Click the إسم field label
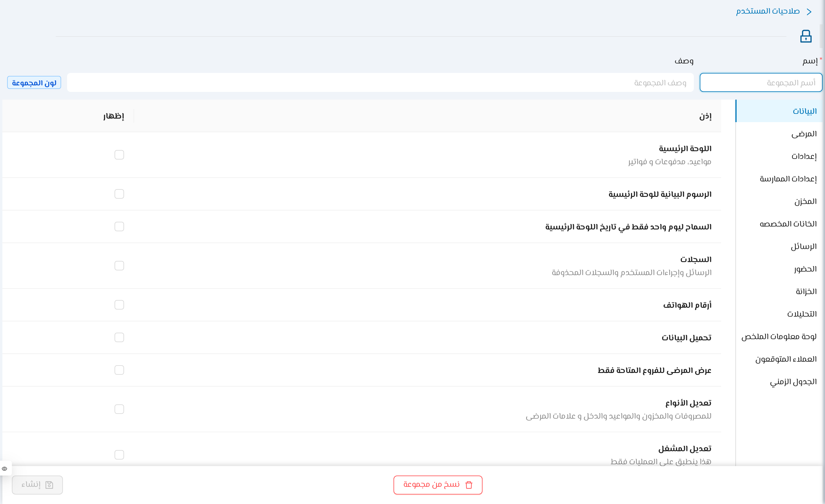This screenshot has height=504, width=825. 810,61
